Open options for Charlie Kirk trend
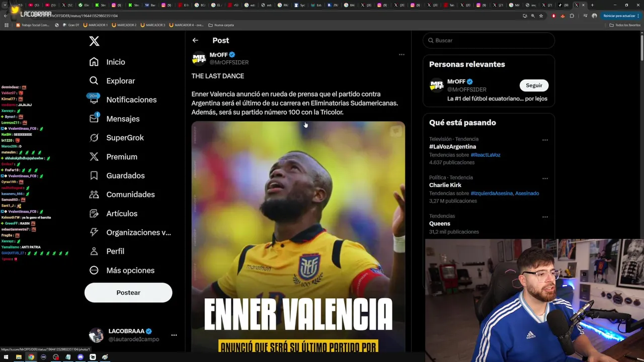Image resolution: width=644 pixels, height=362 pixels. (545, 178)
